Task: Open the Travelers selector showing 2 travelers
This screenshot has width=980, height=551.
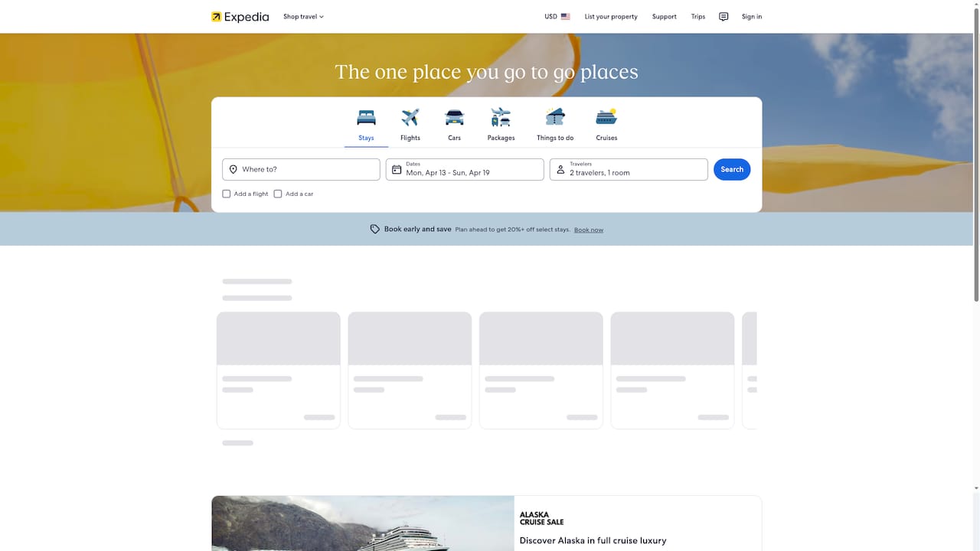Action: 628,169
